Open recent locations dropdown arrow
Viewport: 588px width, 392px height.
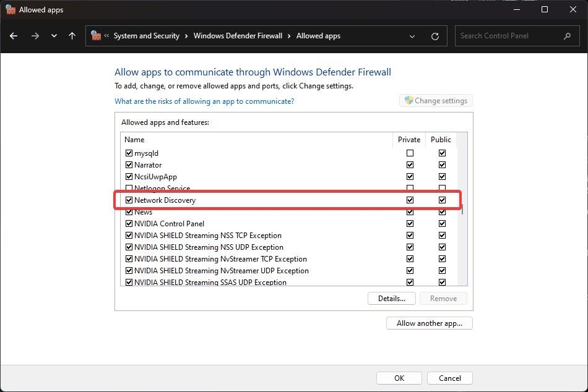(54, 36)
